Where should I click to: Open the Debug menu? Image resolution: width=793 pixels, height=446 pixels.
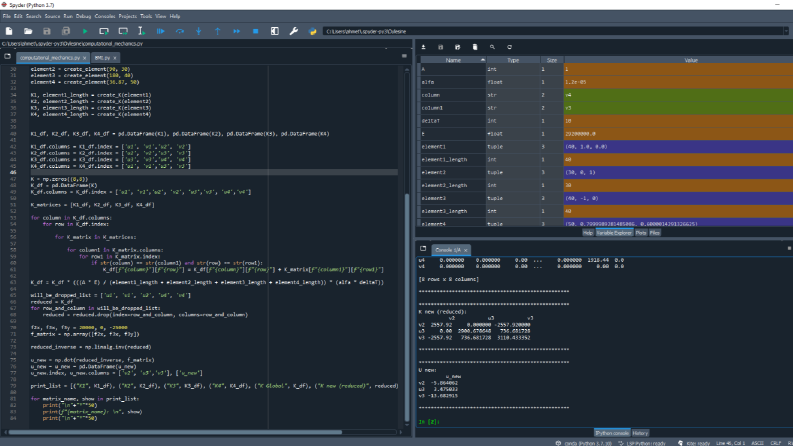point(83,16)
